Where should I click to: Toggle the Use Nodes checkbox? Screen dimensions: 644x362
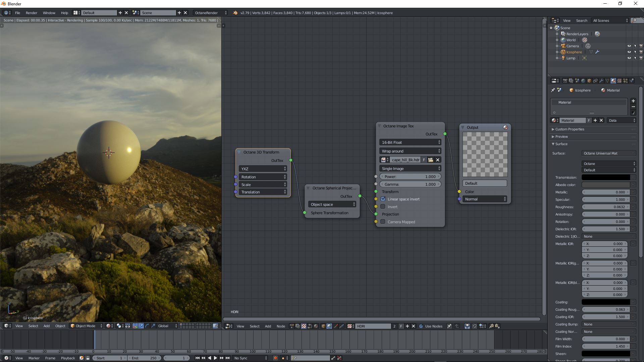[421, 326]
